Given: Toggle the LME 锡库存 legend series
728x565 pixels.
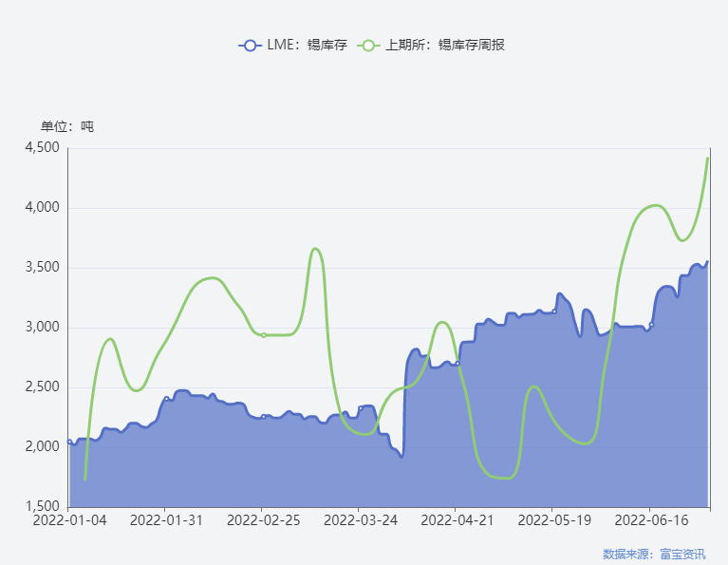Looking at the screenshot, I should coord(293,45).
